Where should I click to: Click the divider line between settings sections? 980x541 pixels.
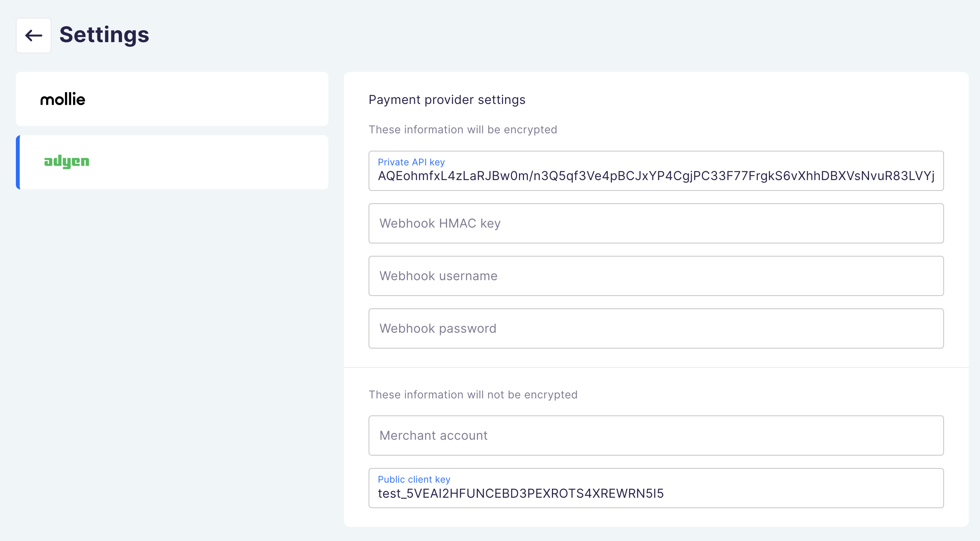[656, 367]
